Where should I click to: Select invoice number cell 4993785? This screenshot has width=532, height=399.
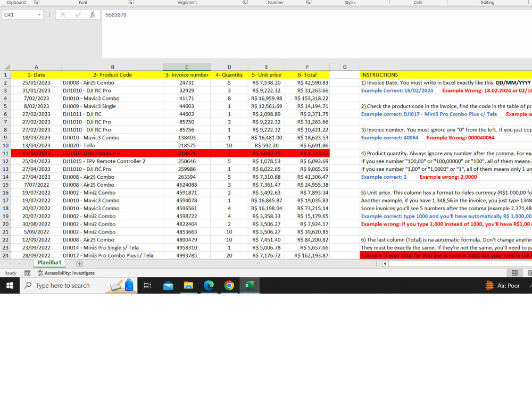tap(187, 255)
